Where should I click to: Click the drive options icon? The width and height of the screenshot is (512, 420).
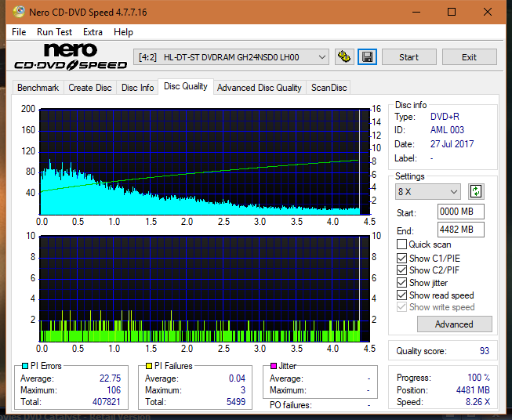tap(344, 57)
